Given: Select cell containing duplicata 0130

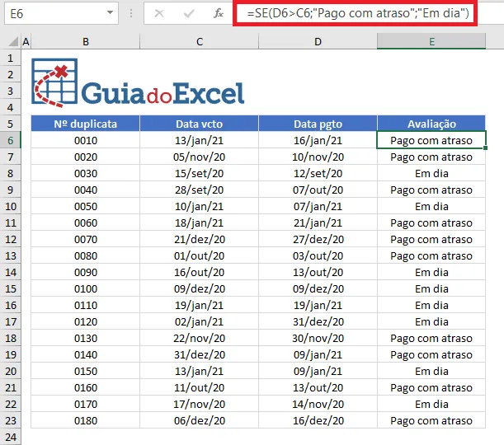Looking at the screenshot, I should (86, 338).
